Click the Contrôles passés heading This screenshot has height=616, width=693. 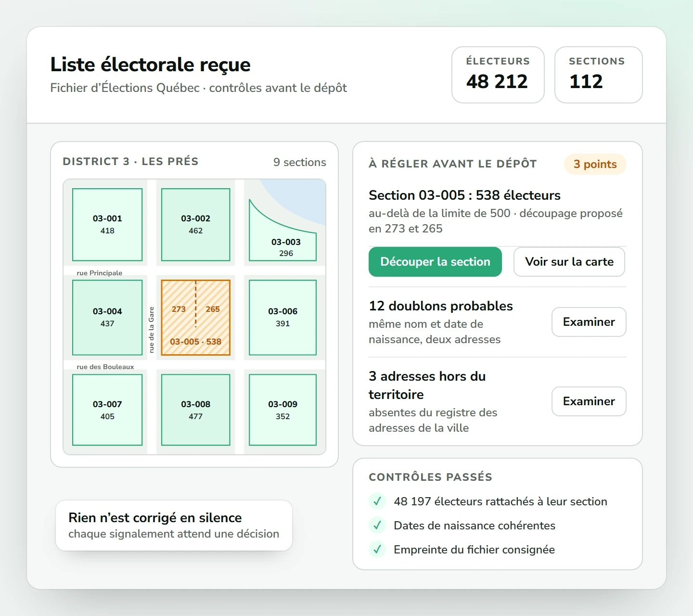[x=430, y=477]
